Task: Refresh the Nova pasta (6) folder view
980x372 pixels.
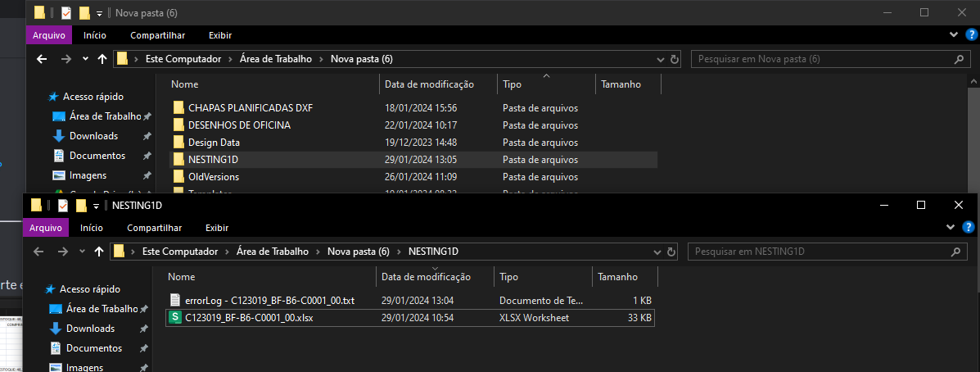Action: tap(675, 59)
